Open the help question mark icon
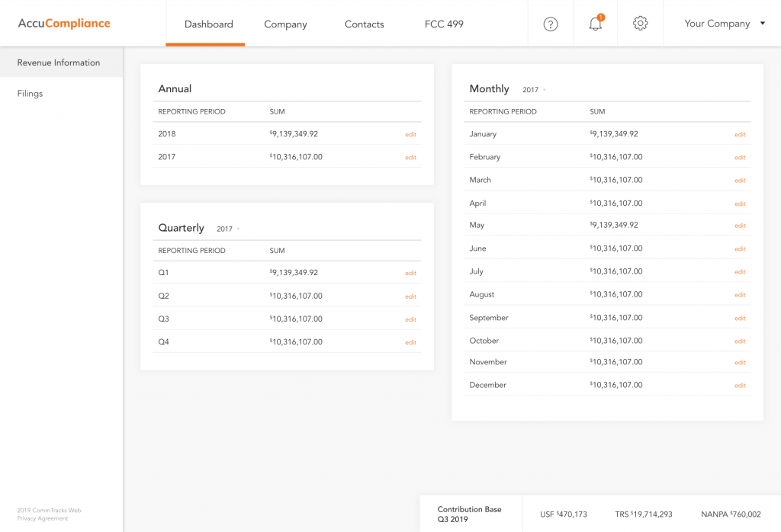781x532 pixels. pyautogui.click(x=550, y=24)
